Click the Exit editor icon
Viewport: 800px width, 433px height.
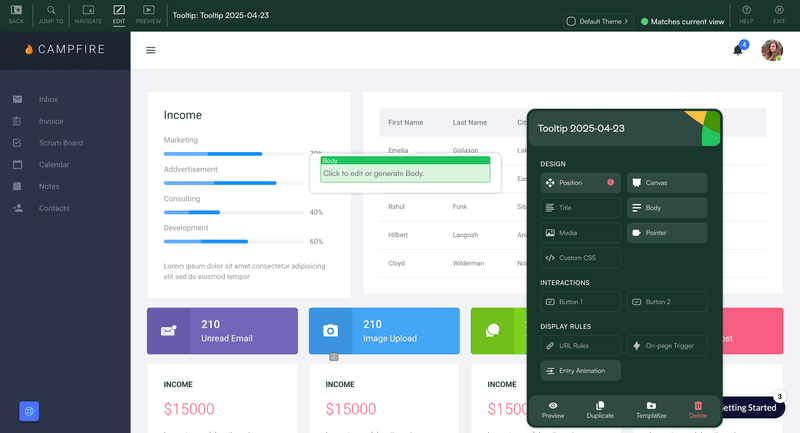(779, 14)
